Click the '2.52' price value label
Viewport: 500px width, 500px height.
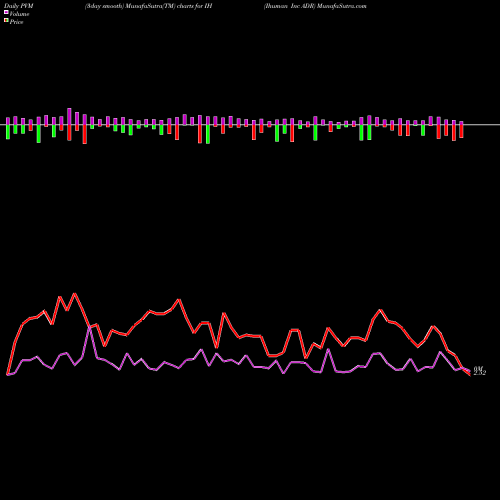point(480,373)
